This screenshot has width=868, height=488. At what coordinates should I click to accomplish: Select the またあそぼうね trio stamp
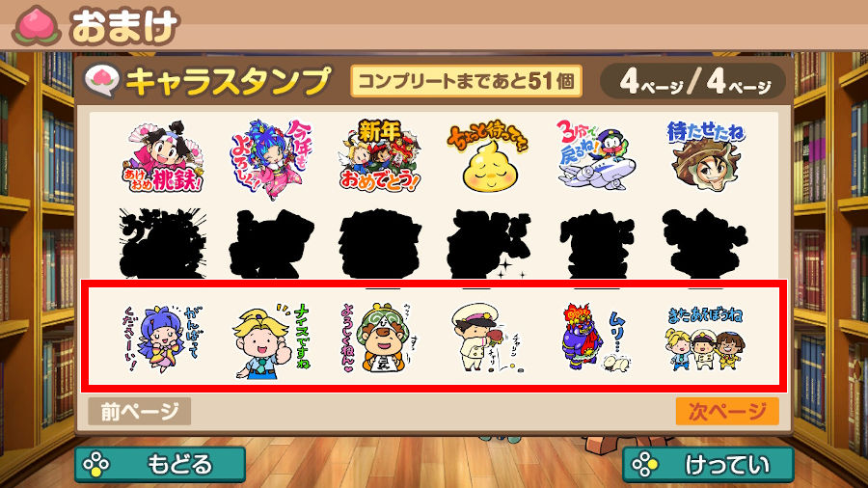coord(705,339)
